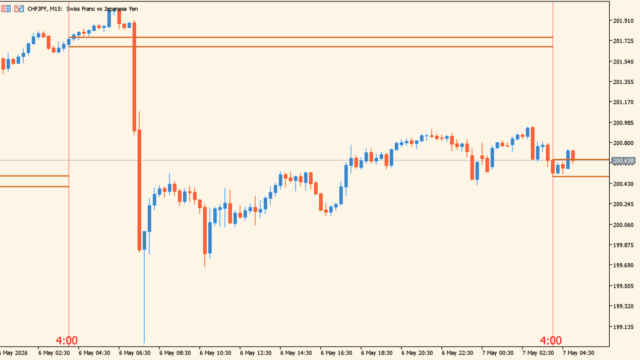Click the 199.135 price scale label

pos(623,327)
